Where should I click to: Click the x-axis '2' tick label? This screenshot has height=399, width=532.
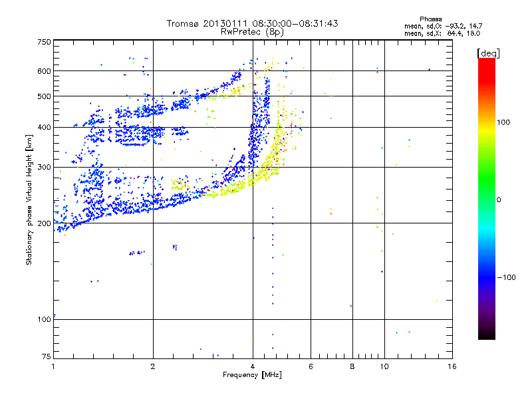153,366
